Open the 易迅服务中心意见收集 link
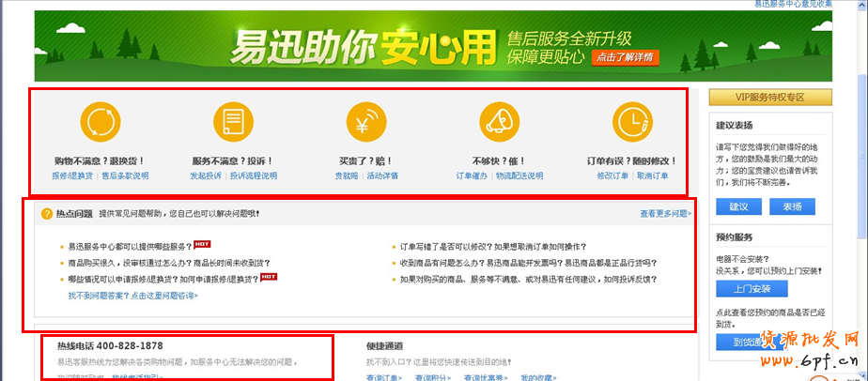868x381 pixels. [x=793, y=4]
